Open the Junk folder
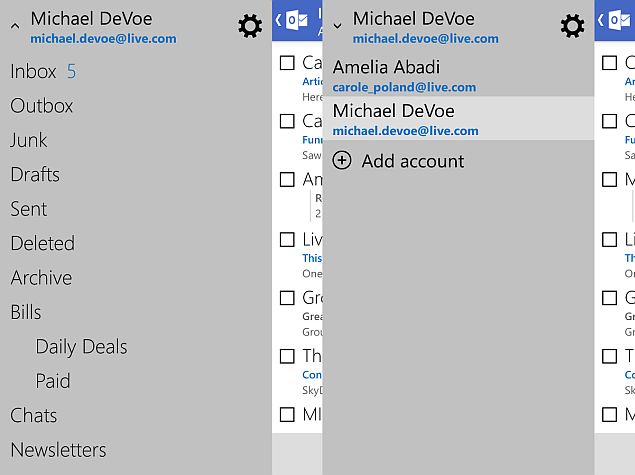Viewport: 635px width, 475px height. click(x=29, y=140)
